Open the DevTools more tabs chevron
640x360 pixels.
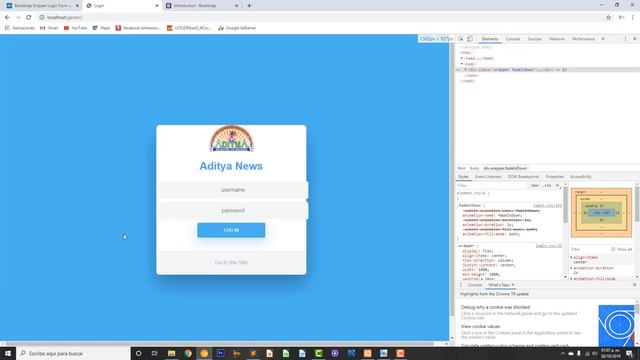pyautogui.click(x=603, y=39)
